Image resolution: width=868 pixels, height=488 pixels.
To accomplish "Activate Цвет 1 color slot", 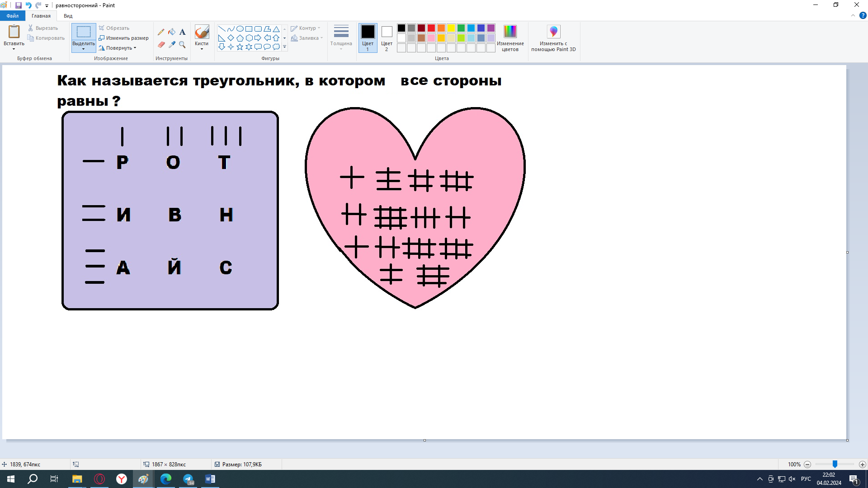I will (x=368, y=38).
